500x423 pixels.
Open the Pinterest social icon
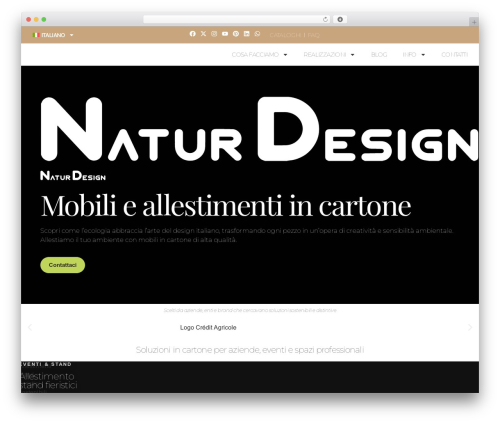point(236,34)
